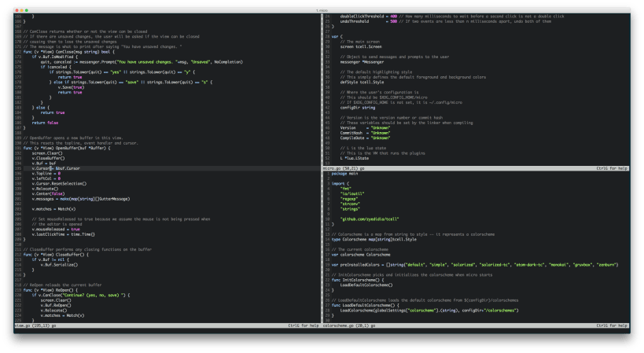Click 'Ctrl-G for help' in view.go status bar

303,325
